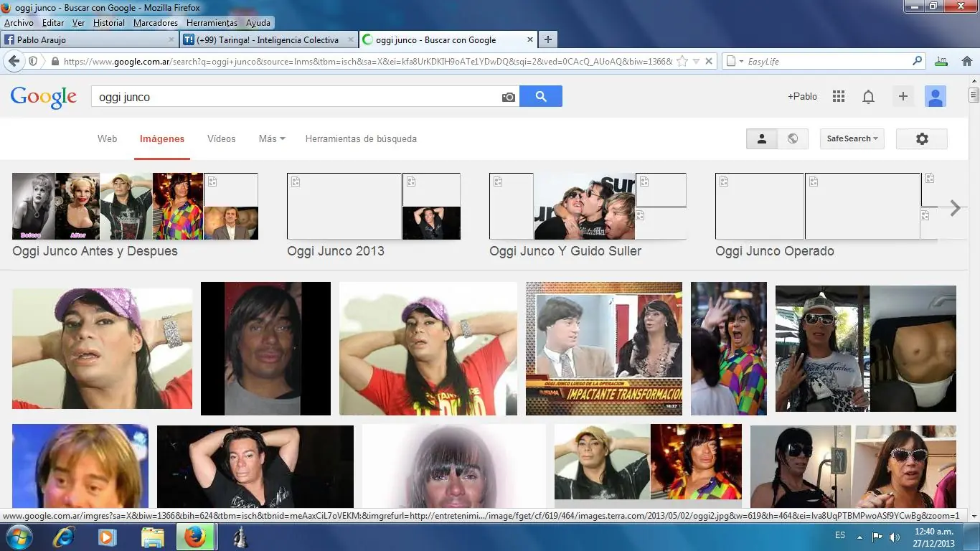Switch to Pablo Araujo Facebook tab
Screen dimensions: 980x551
(x=90, y=40)
